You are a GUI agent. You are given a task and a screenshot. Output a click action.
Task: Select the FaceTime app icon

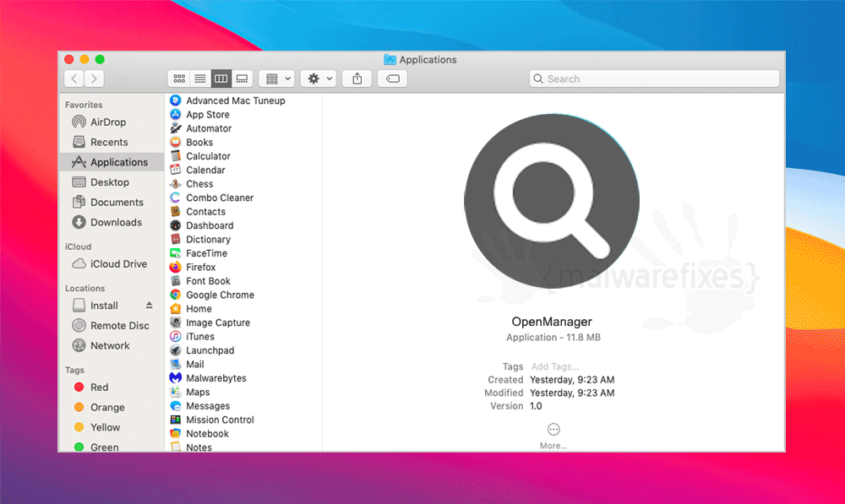[x=175, y=253]
